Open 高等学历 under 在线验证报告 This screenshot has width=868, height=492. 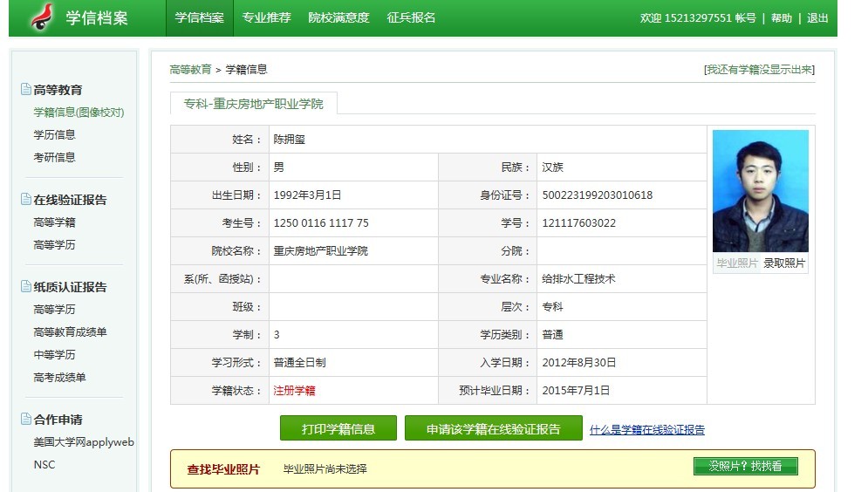point(54,245)
